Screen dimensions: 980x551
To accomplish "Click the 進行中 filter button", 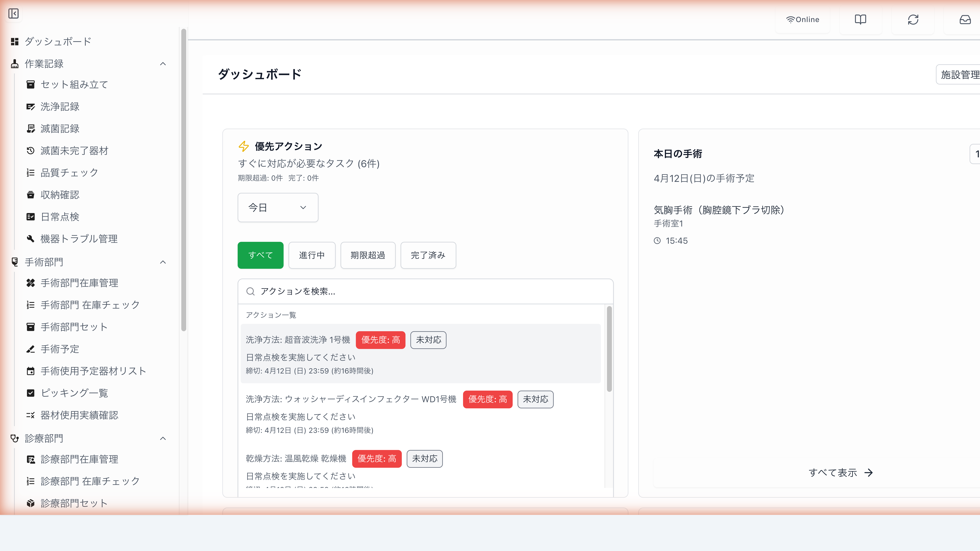I will (312, 255).
